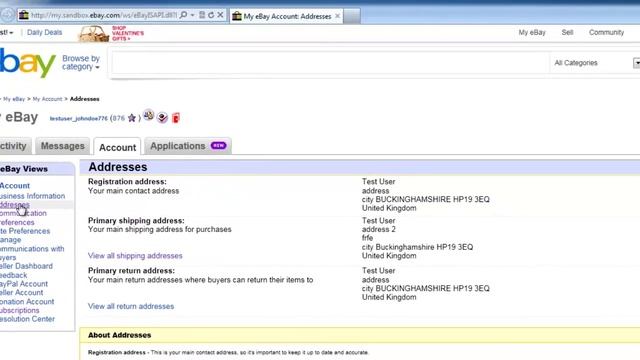Click the refresh page icon
This screenshot has width=640, height=360.
(211, 15)
